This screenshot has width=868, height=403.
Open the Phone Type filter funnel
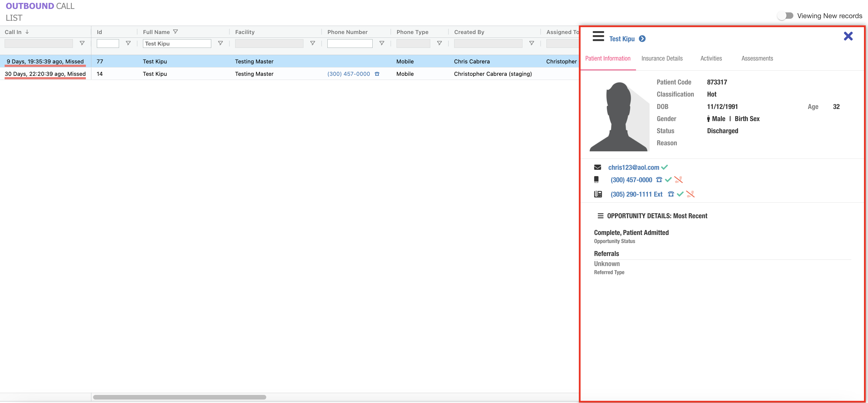[439, 43]
